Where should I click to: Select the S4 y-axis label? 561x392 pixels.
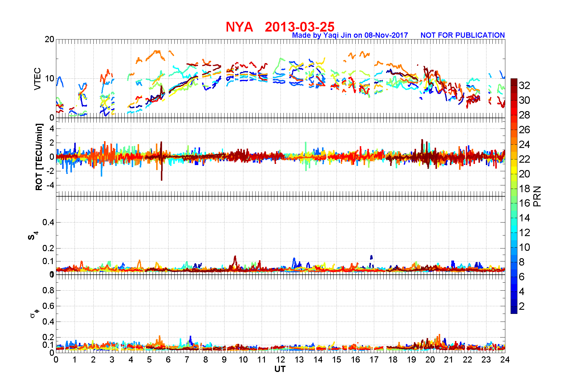pyautogui.click(x=33, y=236)
